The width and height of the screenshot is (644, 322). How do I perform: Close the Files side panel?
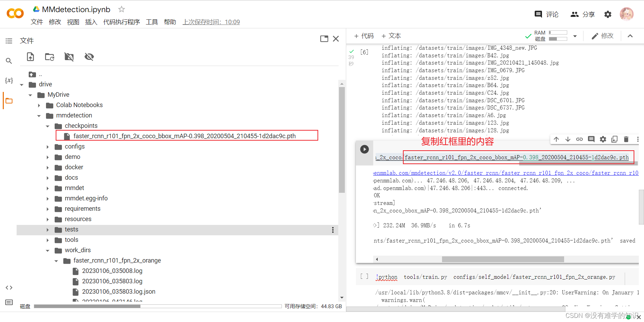point(336,39)
